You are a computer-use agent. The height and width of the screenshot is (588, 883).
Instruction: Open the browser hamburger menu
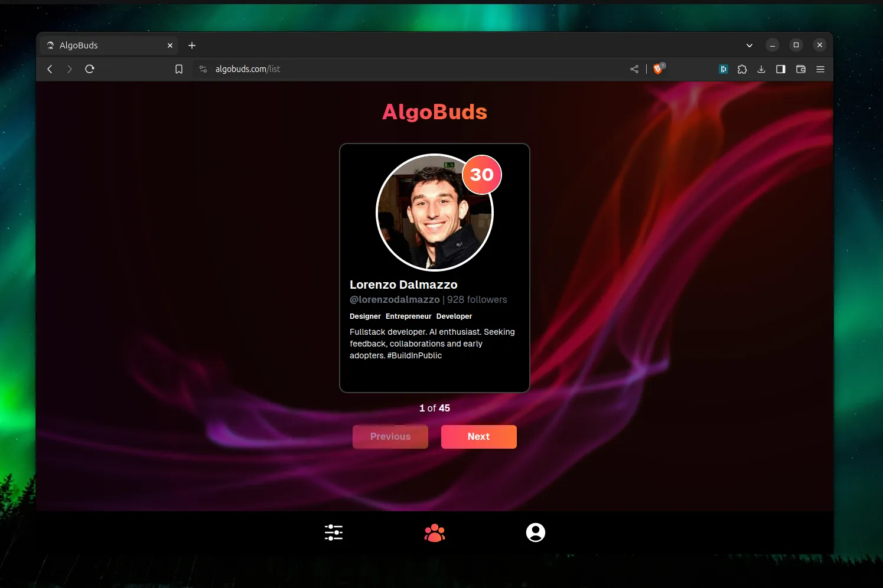point(820,69)
